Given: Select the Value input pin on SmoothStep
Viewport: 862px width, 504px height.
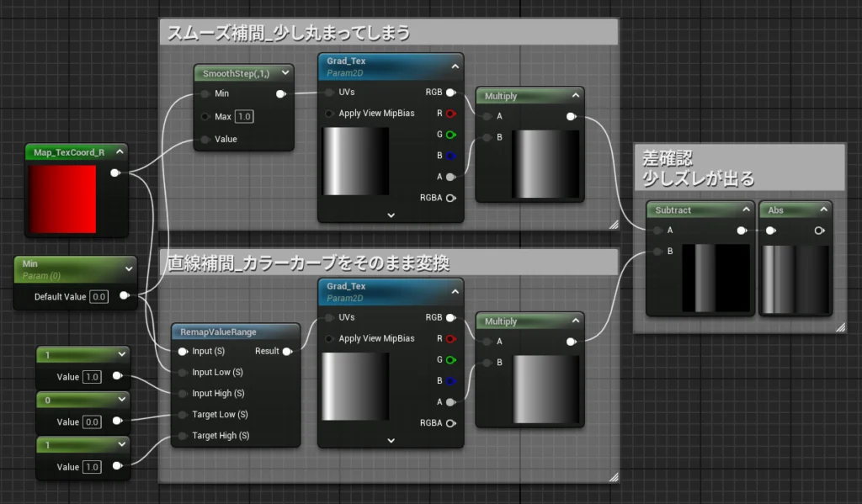Looking at the screenshot, I should [x=204, y=139].
